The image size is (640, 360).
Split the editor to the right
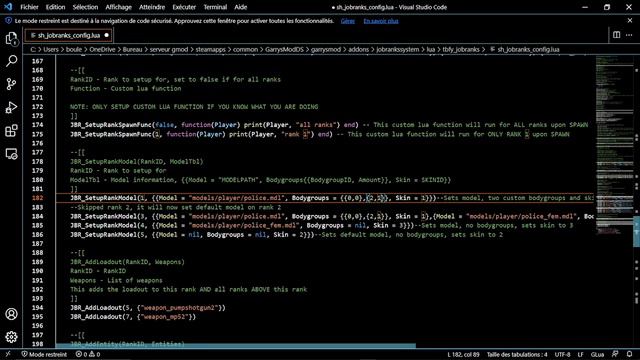(x=616, y=35)
